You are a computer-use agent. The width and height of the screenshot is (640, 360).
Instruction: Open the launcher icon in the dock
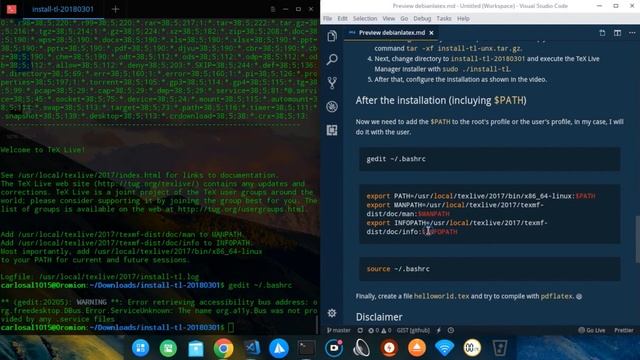pyautogui.click(x=140, y=348)
